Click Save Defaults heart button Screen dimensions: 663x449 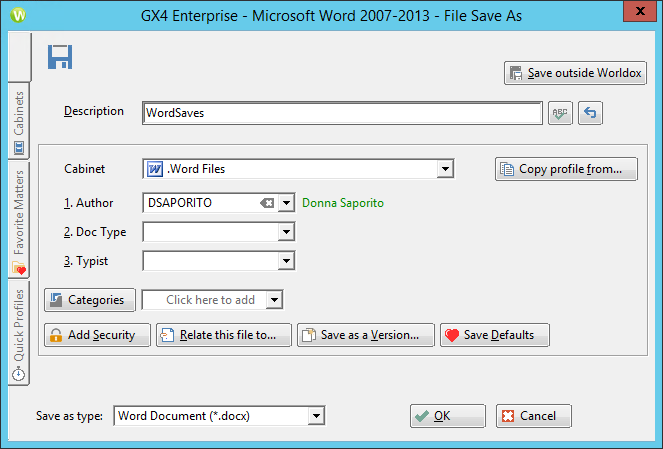point(495,335)
